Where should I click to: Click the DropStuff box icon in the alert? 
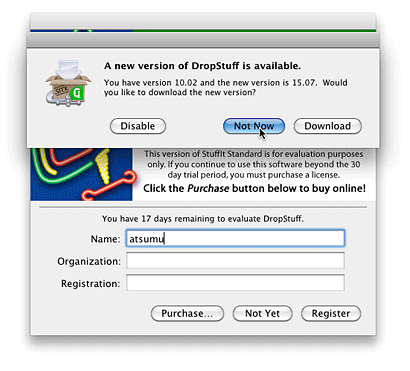coord(68,83)
